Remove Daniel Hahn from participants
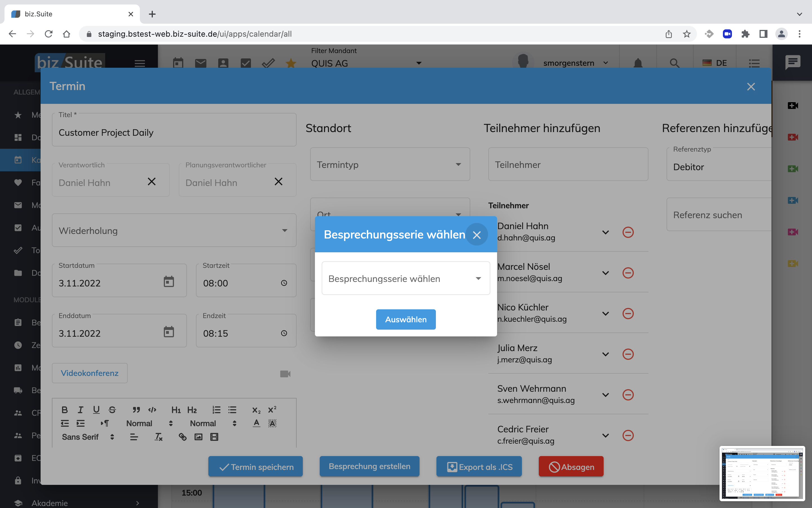Viewport: 812px width, 508px height. [x=628, y=232]
